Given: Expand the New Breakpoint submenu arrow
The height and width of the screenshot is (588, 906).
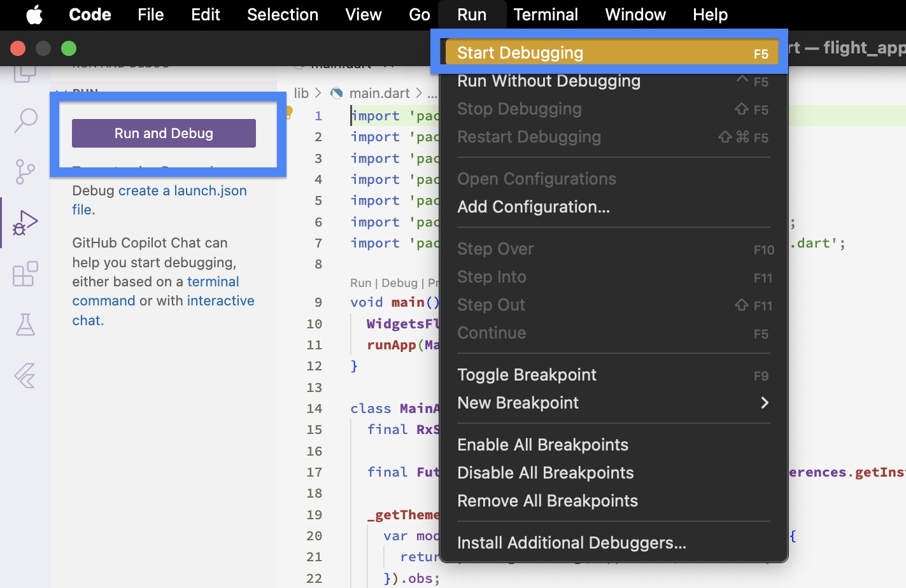Looking at the screenshot, I should coord(765,403).
